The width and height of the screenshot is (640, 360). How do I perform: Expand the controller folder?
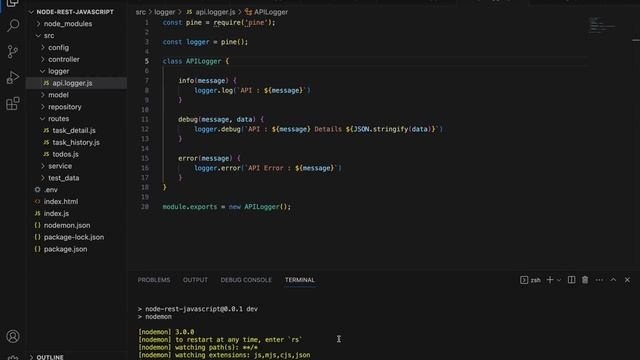tap(63, 59)
